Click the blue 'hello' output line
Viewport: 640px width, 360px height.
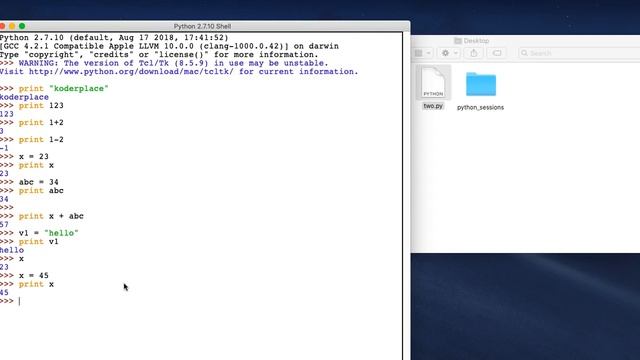coord(12,250)
